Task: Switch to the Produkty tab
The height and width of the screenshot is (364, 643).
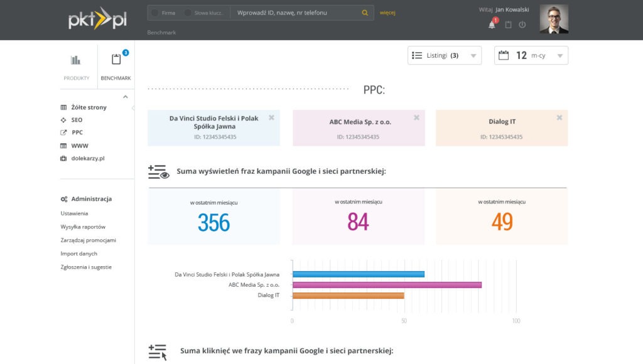Action: [x=76, y=67]
